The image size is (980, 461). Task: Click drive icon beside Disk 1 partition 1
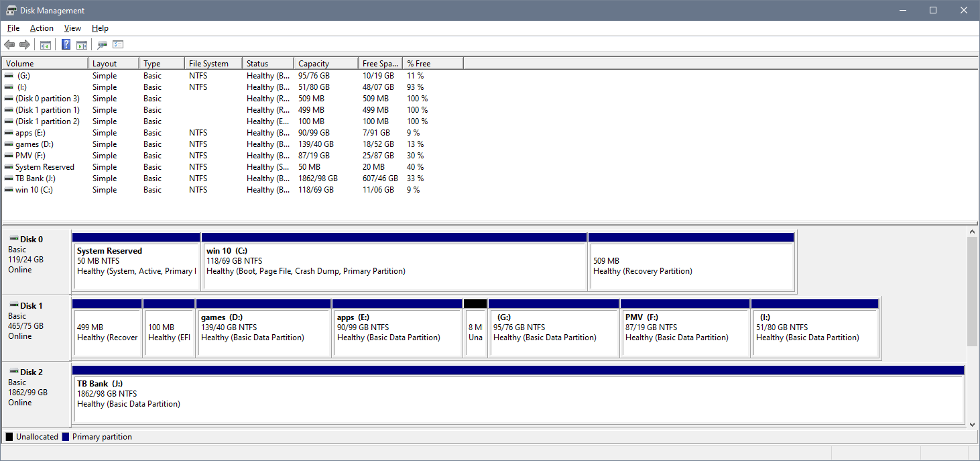(x=9, y=110)
